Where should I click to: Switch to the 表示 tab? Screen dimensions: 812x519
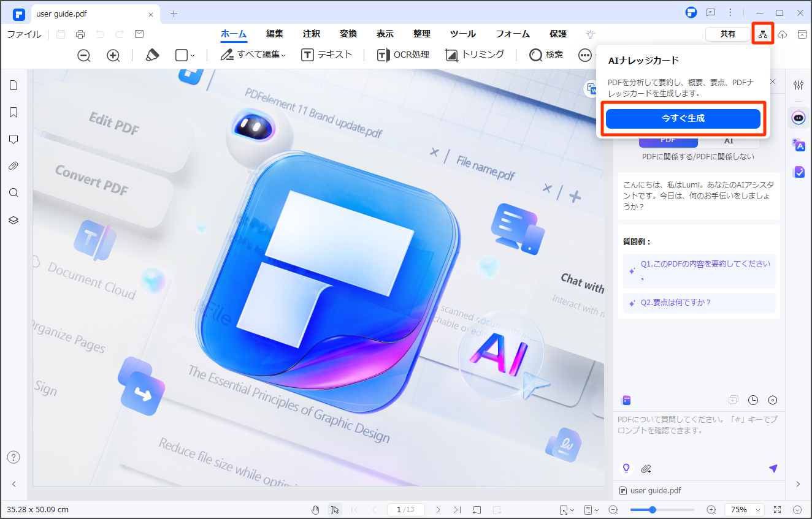pyautogui.click(x=385, y=34)
